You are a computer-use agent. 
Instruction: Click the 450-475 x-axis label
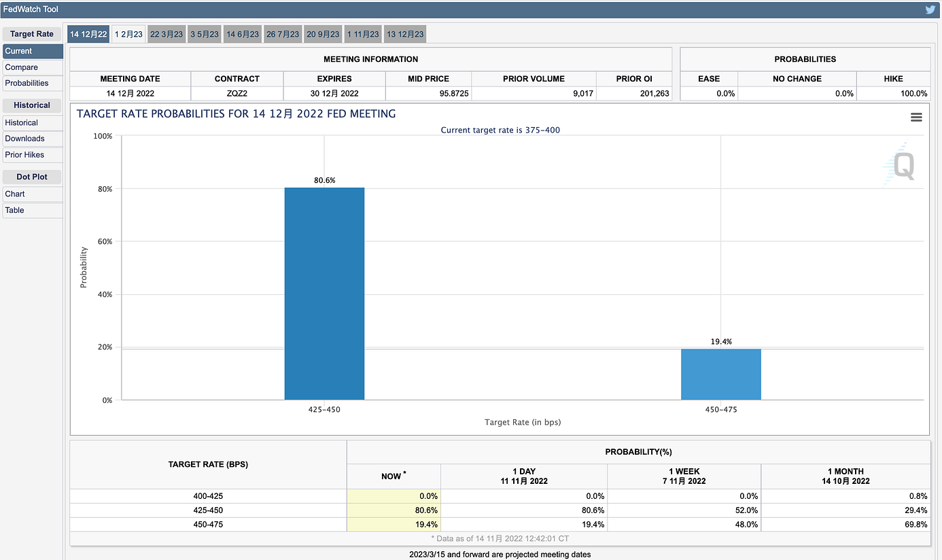[721, 410]
